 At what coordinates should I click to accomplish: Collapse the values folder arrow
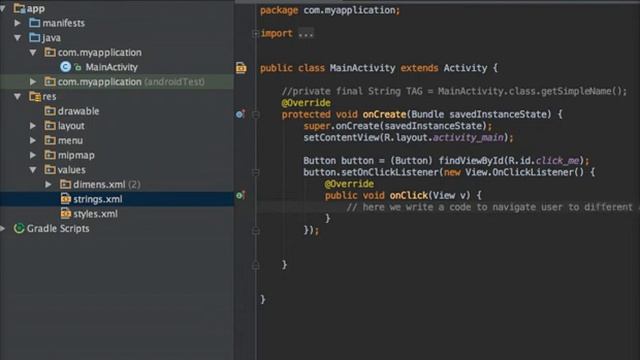click(33, 169)
